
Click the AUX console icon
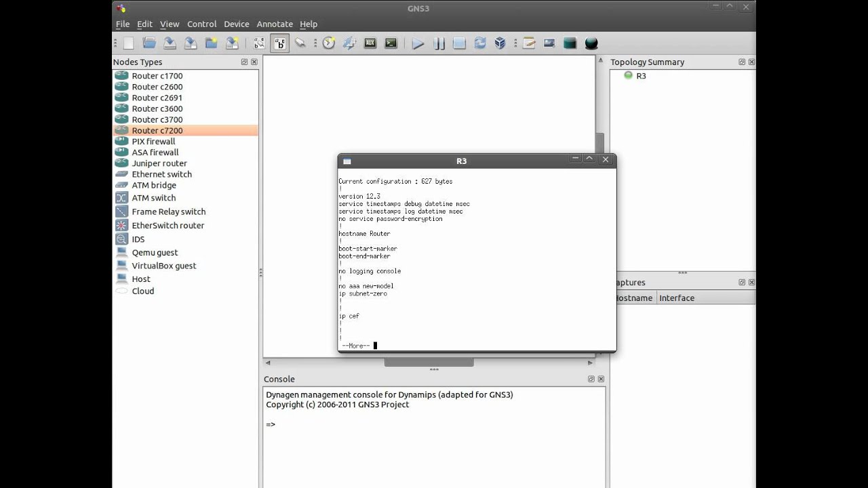tap(370, 43)
